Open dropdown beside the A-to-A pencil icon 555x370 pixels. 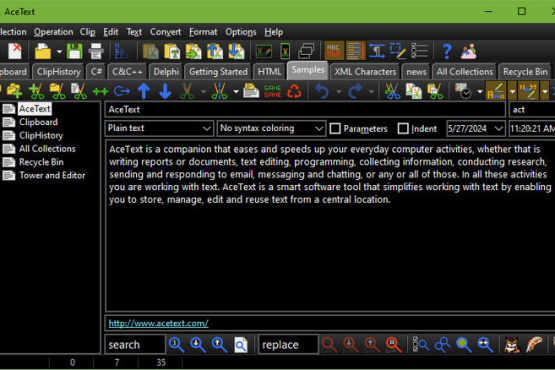click(512, 91)
